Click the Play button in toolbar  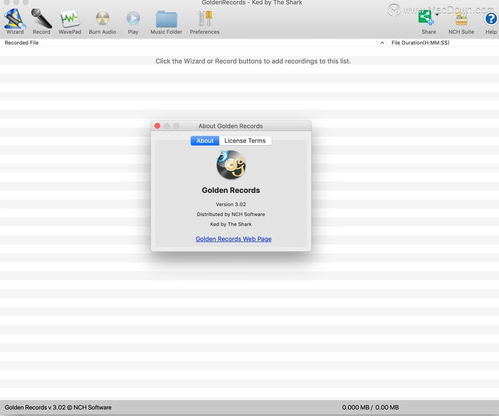(133, 22)
